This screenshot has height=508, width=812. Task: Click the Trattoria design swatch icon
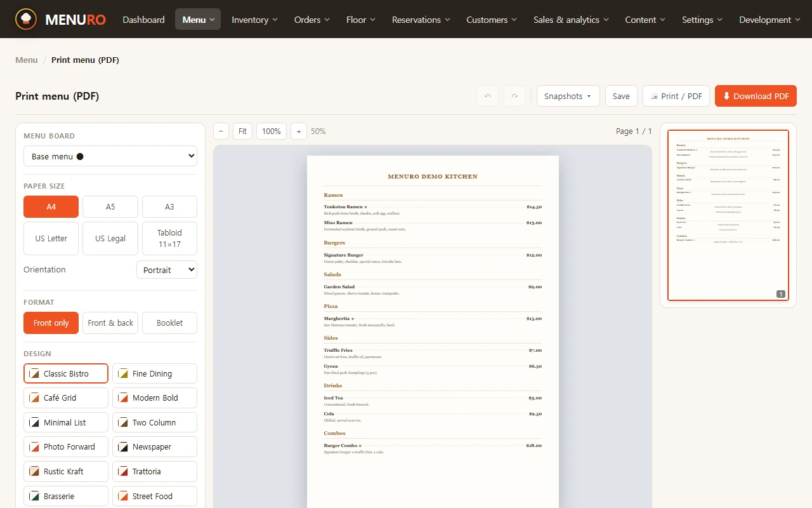click(x=123, y=472)
